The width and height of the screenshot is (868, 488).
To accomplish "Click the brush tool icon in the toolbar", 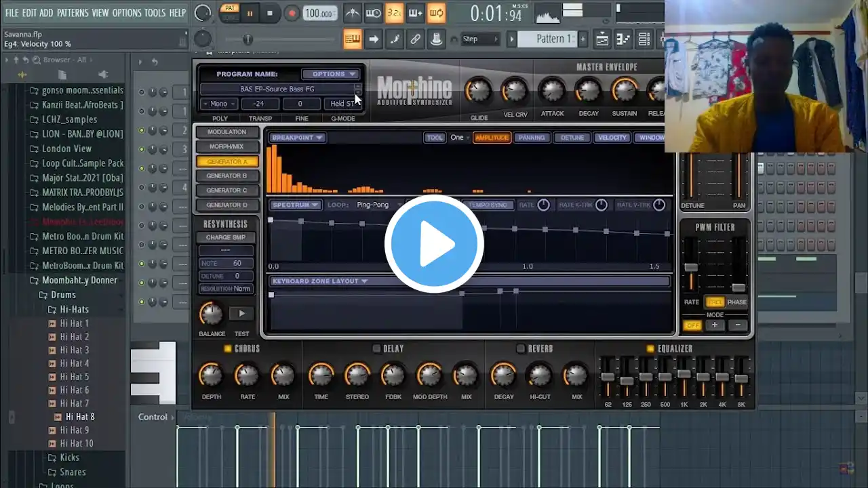I will 394,39.
